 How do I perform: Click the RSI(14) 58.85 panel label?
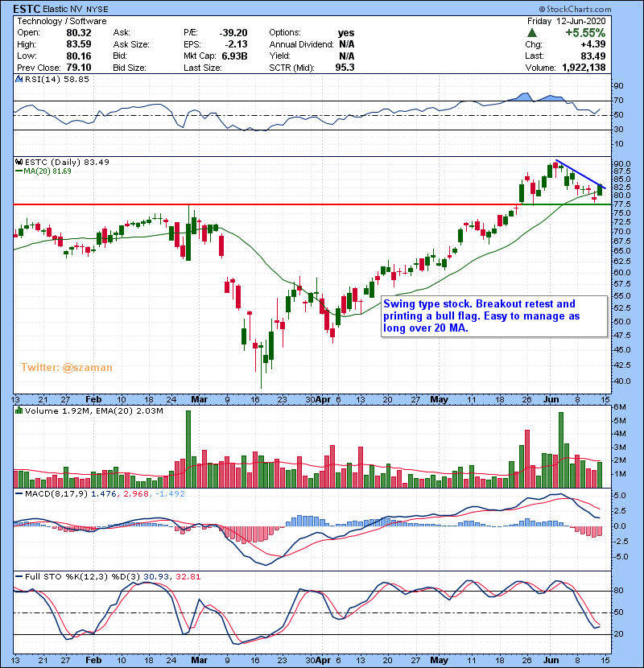(56, 79)
